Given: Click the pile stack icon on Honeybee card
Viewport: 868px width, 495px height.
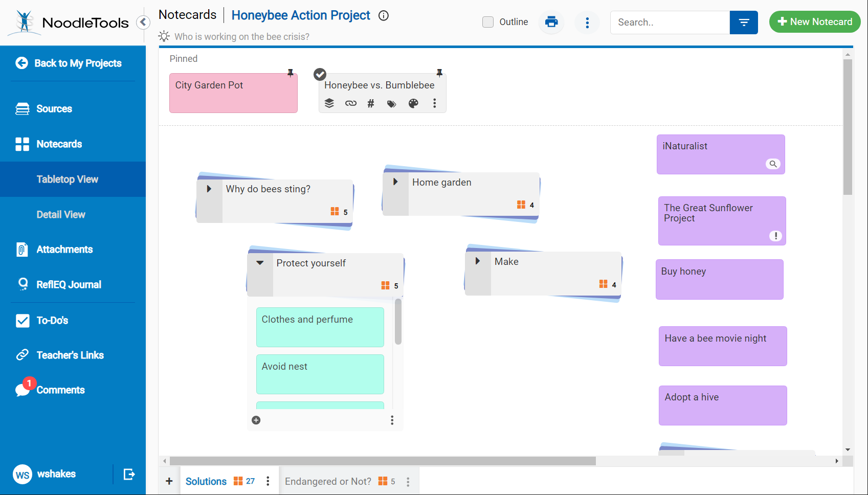Looking at the screenshot, I should [x=329, y=103].
